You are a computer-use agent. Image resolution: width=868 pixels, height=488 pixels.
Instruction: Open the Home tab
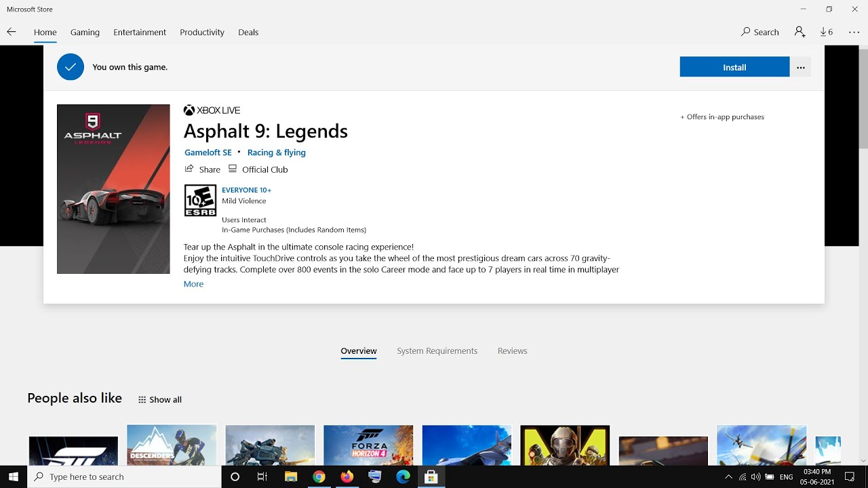pyautogui.click(x=45, y=32)
